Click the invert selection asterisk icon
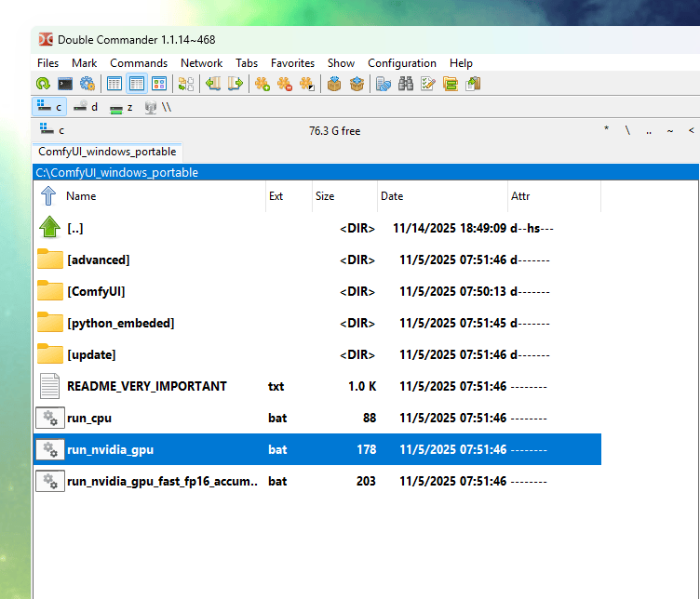700x599 pixels. (x=307, y=84)
